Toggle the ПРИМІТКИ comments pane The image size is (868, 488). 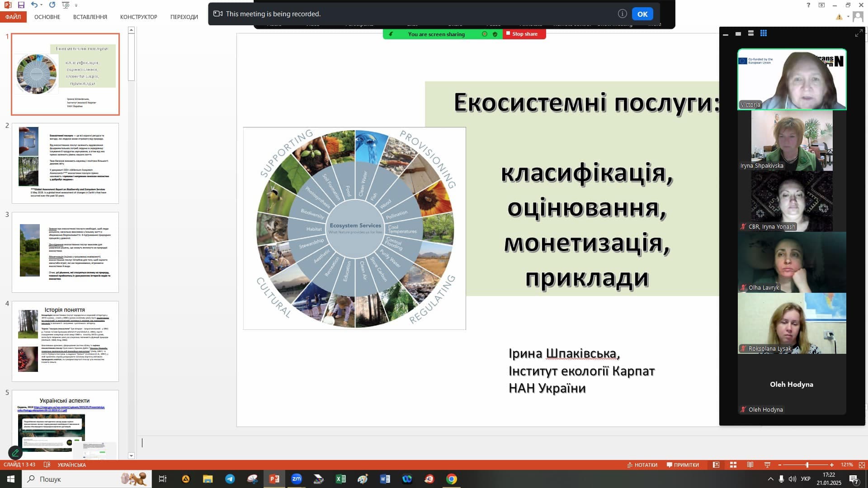[x=683, y=465]
